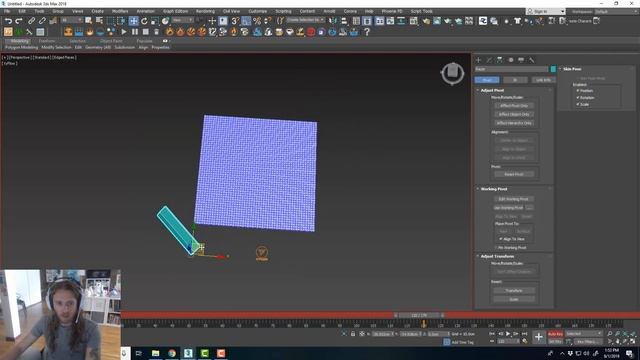Open the Rendering menu
This screenshot has height=360, width=640.
pyautogui.click(x=205, y=11)
